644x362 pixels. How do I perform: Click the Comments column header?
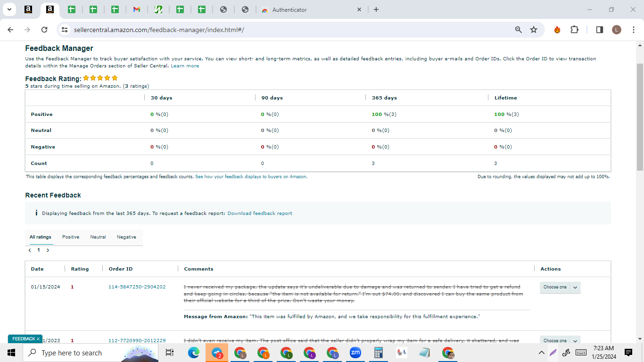click(198, 269)
